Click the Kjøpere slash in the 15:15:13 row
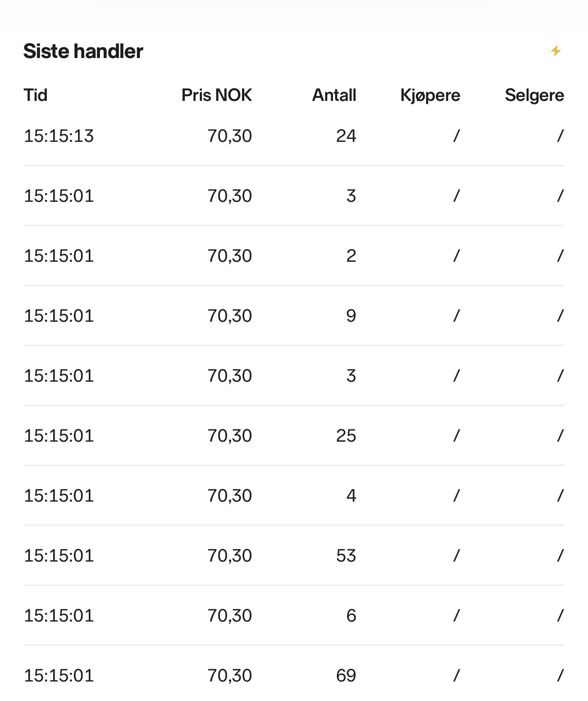Image resolution: width=588 pixels, height=701 pixels. (456, 136)
